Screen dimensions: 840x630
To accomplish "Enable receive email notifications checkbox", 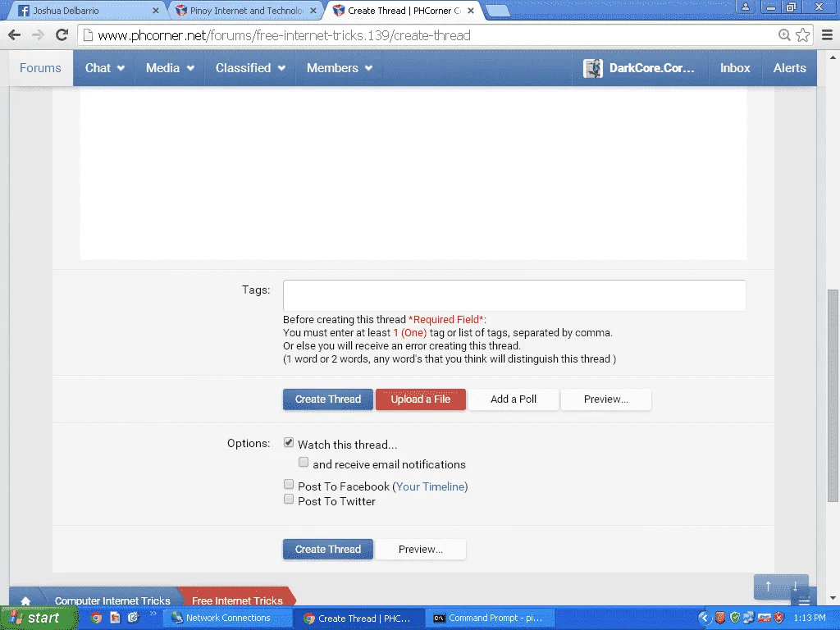I will (304, 462).
